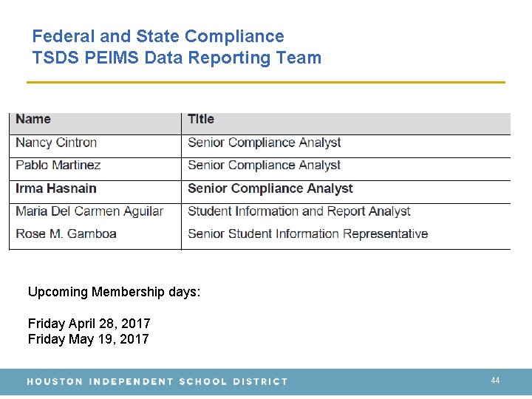
Task: Click the gold divider line under the title
Action: [x=266, y=82]
